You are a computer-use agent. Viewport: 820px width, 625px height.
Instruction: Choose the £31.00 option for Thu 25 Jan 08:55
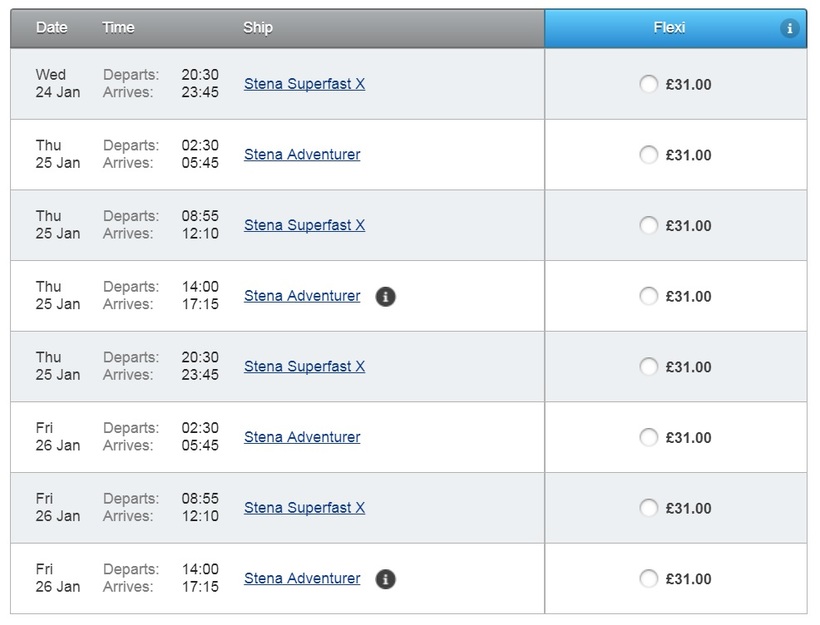[x=648, y=225]
